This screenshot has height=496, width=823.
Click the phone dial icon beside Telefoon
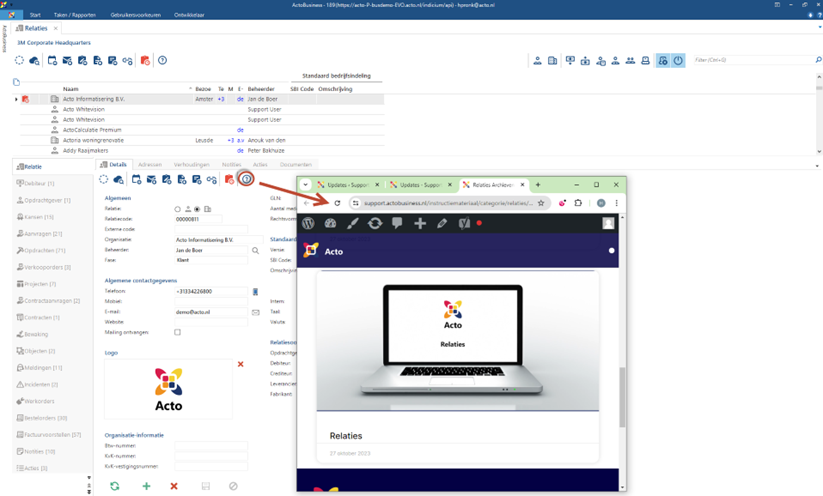click(256, 291)
